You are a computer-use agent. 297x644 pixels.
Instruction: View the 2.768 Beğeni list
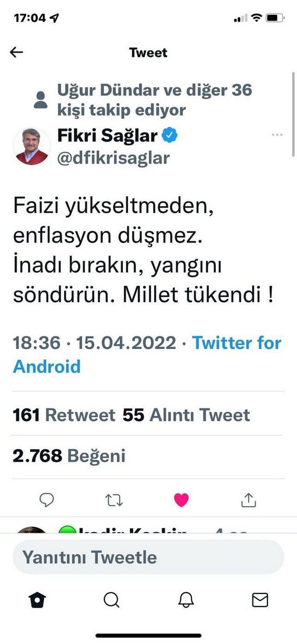coord(69,456)
